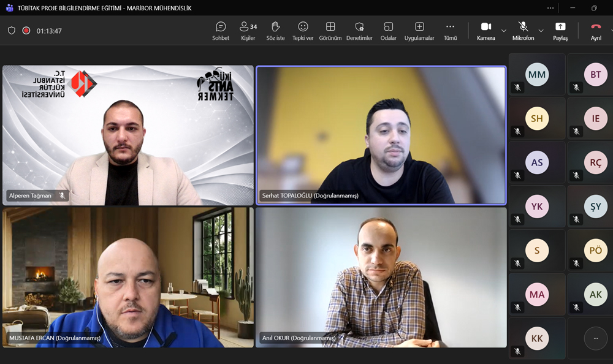Expand the Kamera options arrow

[x=504, y=31]
